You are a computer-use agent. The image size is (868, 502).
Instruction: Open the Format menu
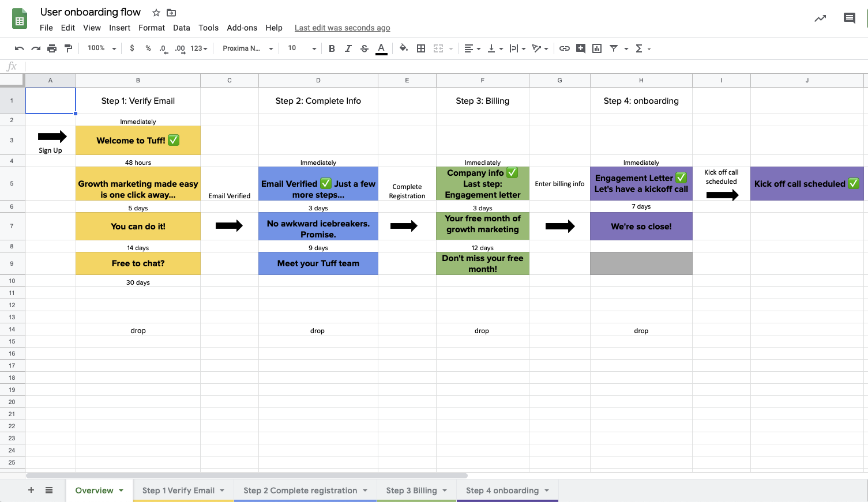[x=151, y=28]
